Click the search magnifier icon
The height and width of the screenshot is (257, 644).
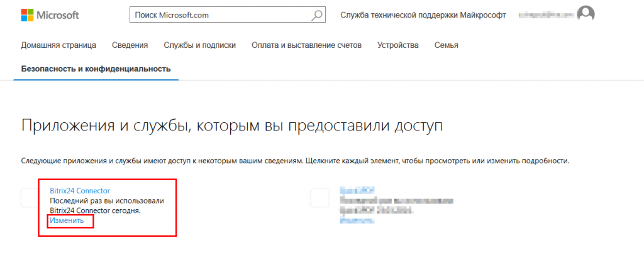click(x=317, y=16)
